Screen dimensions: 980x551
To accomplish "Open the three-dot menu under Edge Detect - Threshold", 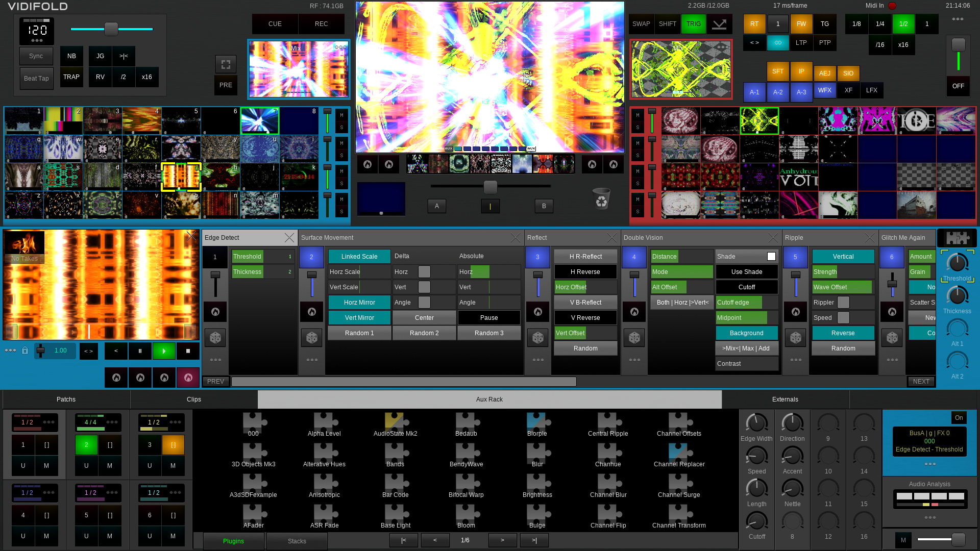I will [930, 464].
